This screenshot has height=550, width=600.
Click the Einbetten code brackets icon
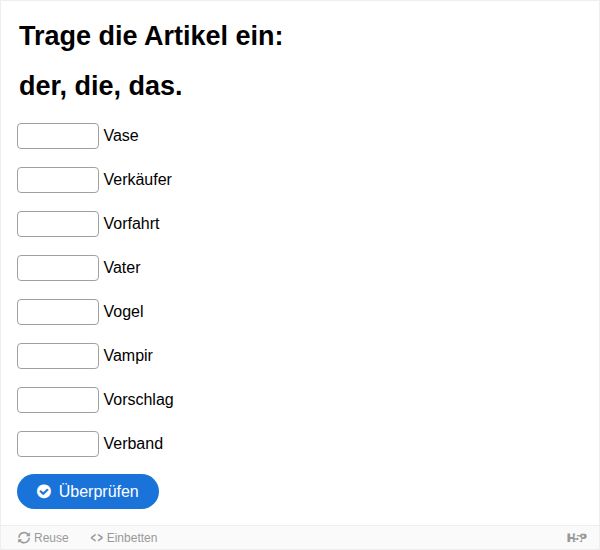click(96, 538)
